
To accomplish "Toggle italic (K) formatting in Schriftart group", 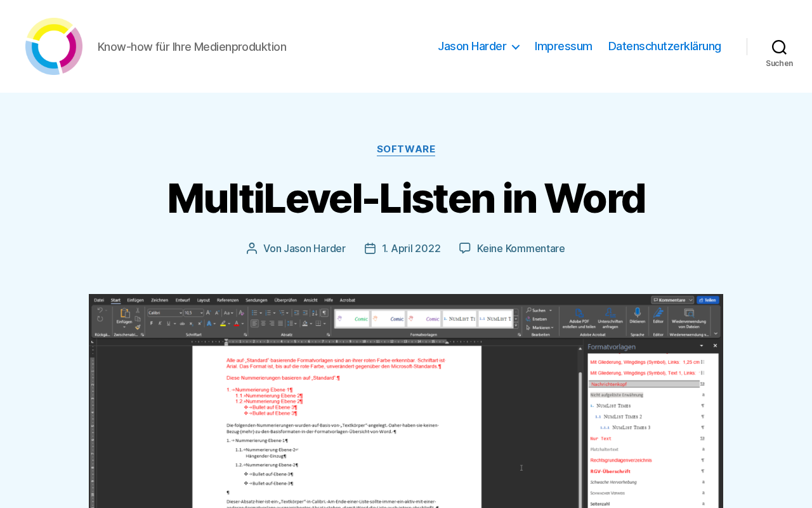I will 161,323.
